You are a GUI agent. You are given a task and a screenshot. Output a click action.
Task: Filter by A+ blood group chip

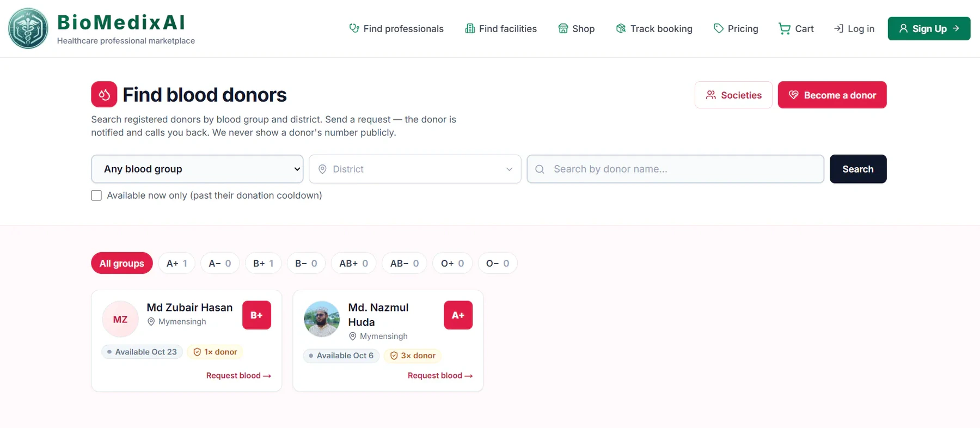(x=177, y=263)
